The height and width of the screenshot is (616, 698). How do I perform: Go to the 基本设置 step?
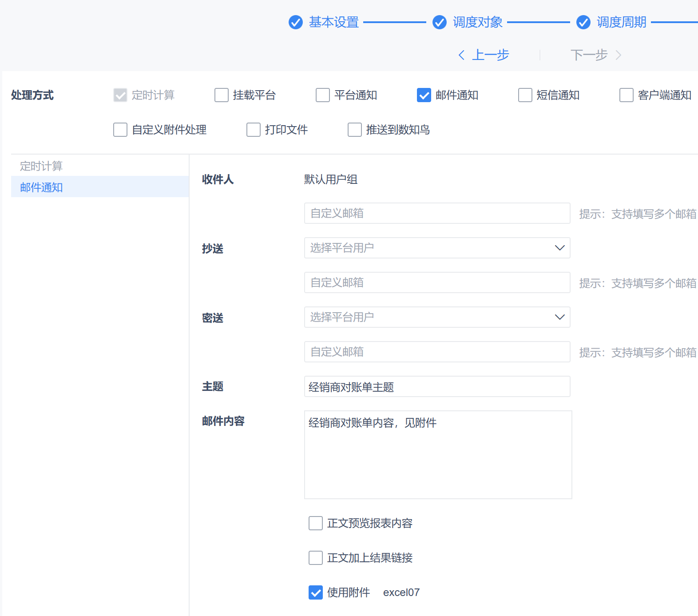click(x=334, y=22)
